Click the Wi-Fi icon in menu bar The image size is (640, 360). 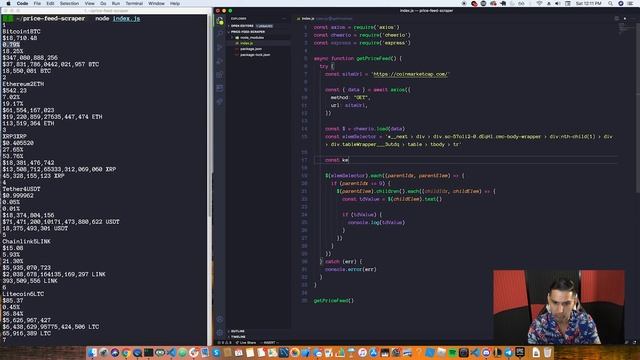[539, 3]
